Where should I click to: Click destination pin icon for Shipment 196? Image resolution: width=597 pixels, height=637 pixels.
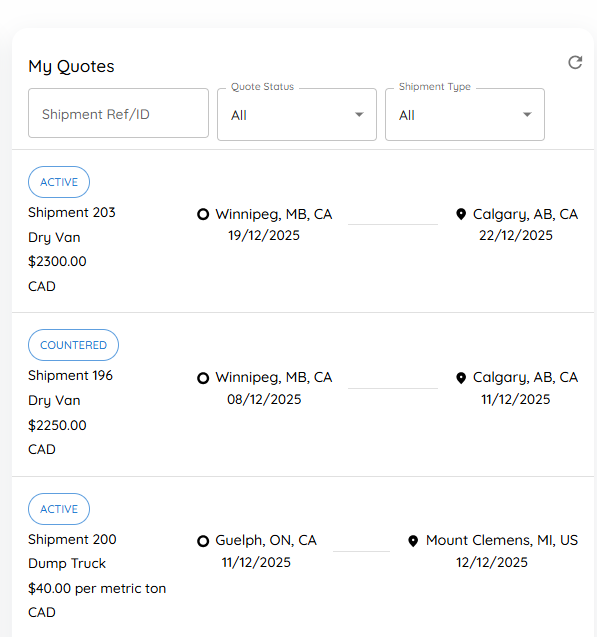(x=461, y=378)
